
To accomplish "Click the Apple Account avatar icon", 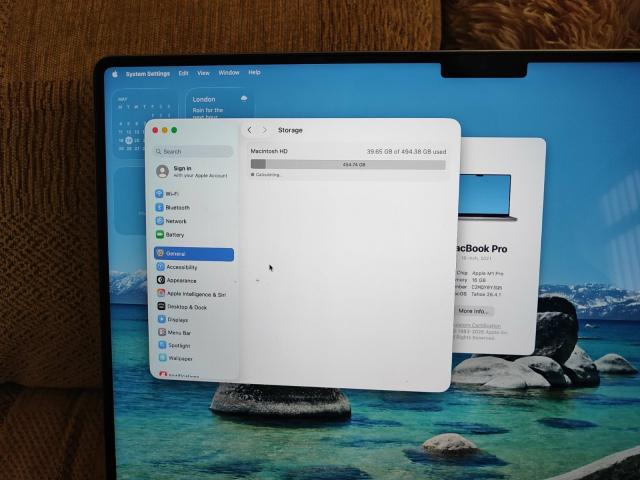I will (162, 171).
